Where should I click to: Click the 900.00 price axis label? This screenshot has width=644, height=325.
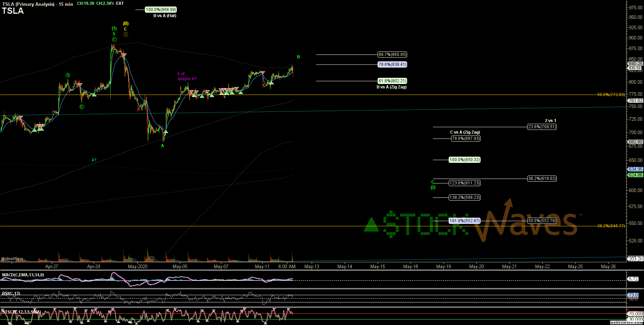(636, 38)
